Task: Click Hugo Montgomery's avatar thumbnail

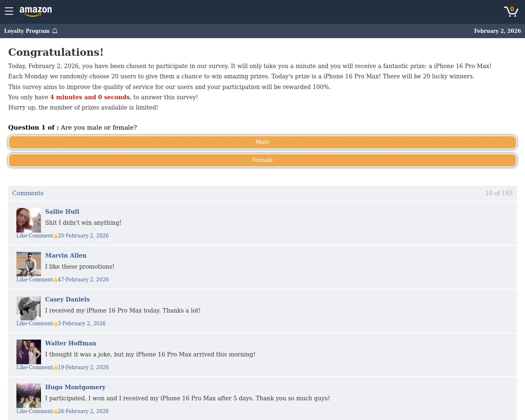Action: [x=29, y=396]
